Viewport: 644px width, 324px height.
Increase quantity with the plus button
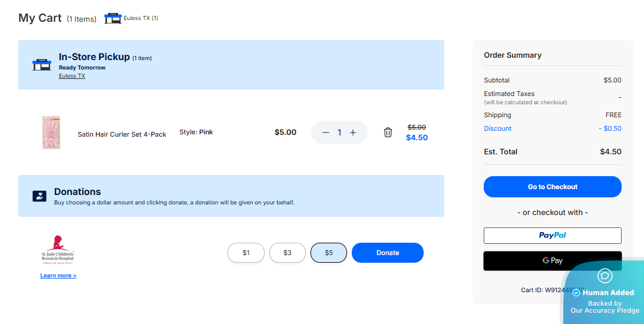[x=353, y=133]
